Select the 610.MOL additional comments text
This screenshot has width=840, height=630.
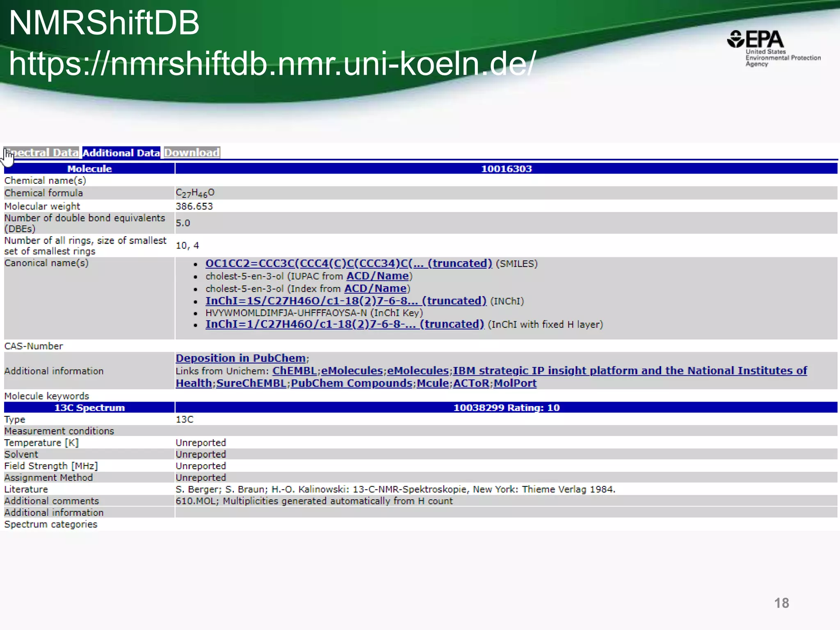[x=314, y=501]
